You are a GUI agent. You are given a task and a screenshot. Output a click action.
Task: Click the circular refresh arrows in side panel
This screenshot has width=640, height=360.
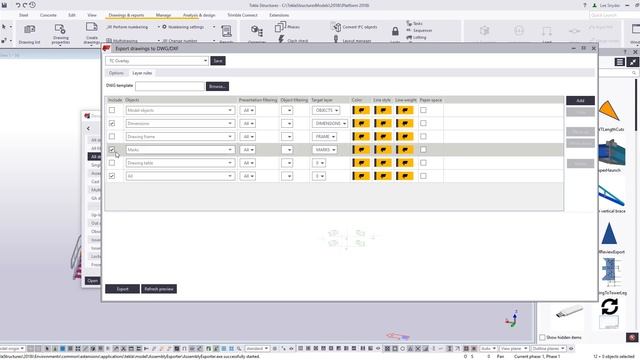609,307
